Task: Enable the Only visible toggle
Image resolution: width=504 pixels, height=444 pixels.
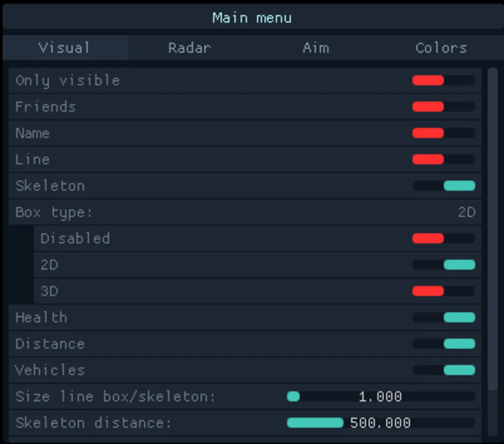Action: tap(443, 81)
